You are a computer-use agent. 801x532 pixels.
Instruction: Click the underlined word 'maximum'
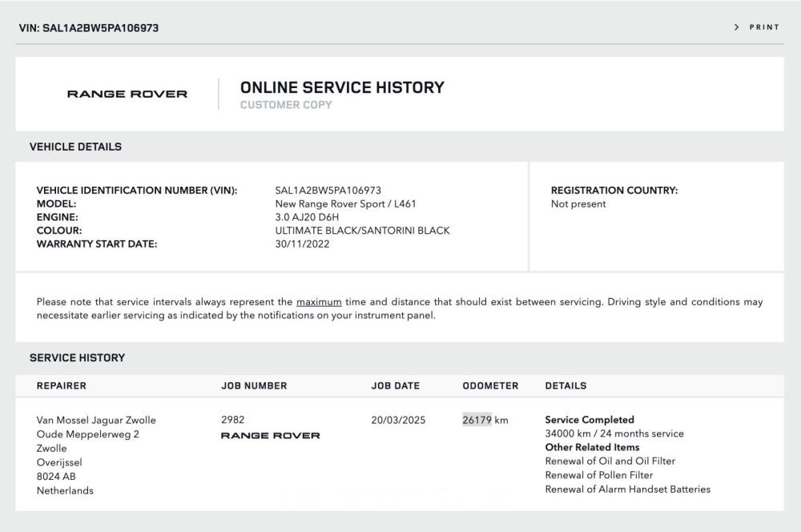(319, 302)
